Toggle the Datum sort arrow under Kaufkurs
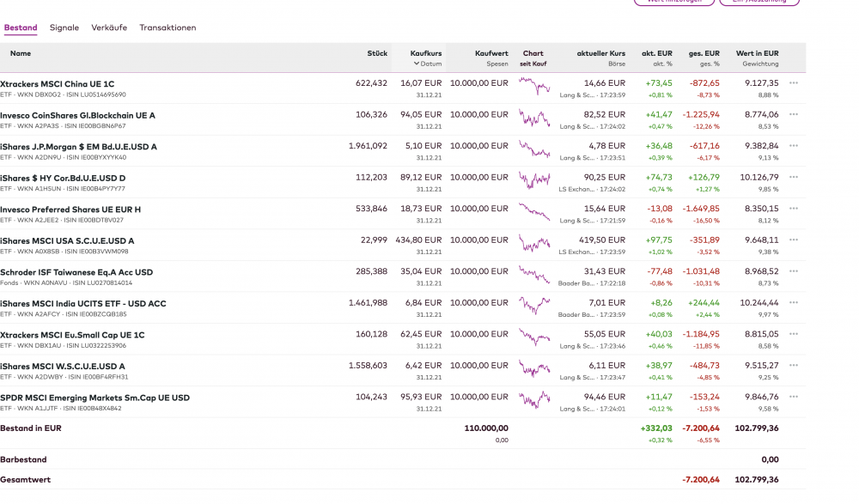 [417, 64]
